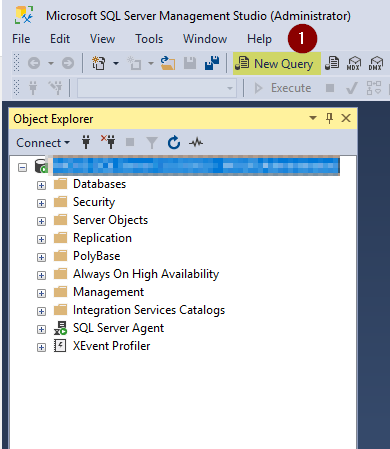
Task: Expand Always On High Availability folder
Action: (x=41, y=275)
